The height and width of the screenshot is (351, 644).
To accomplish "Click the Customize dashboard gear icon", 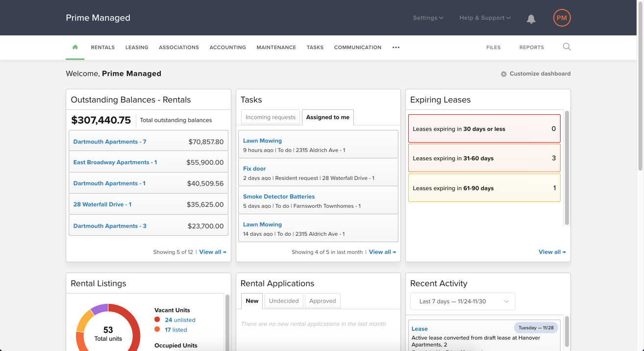I will [503, 74].
